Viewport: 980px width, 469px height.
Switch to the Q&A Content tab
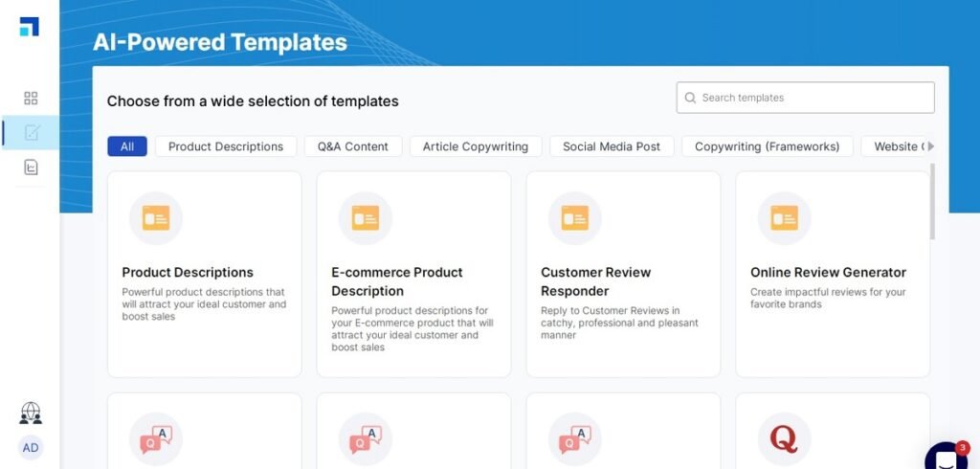(x=352, y=146)
